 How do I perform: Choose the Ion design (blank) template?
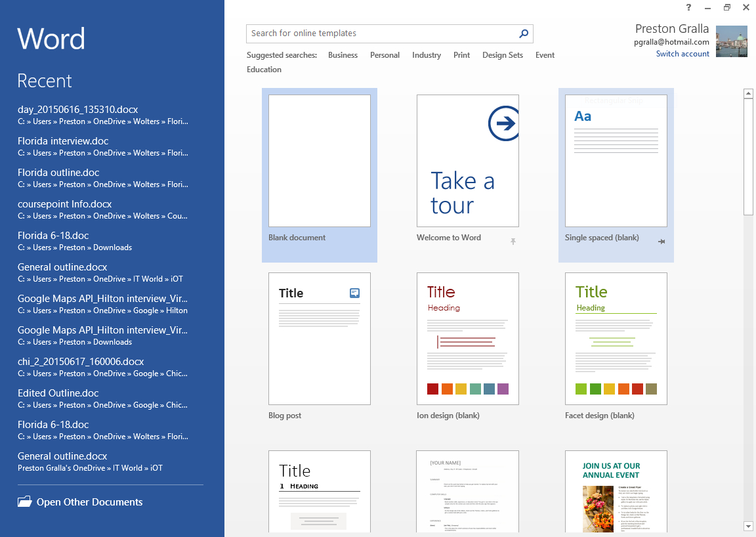click(x=467, y=339)
